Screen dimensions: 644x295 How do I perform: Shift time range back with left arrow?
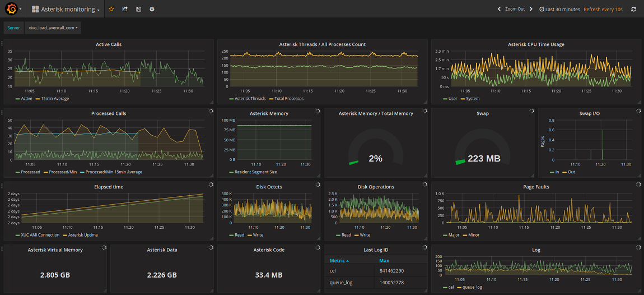[x=499, y=10]
